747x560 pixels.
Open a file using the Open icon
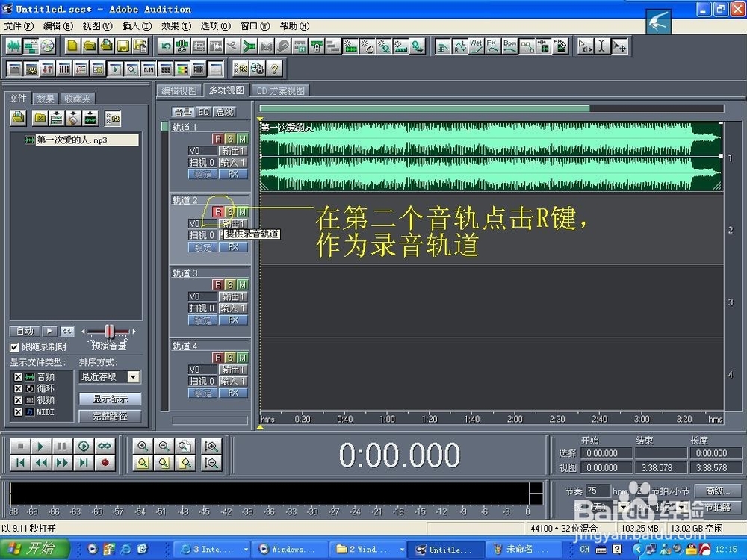pyautogui.click(x=90, y=46)
